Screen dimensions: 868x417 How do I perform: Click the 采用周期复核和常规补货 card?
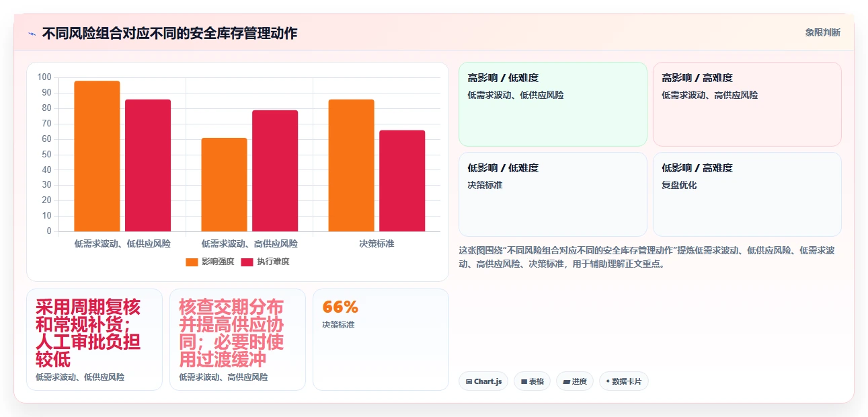94,340
